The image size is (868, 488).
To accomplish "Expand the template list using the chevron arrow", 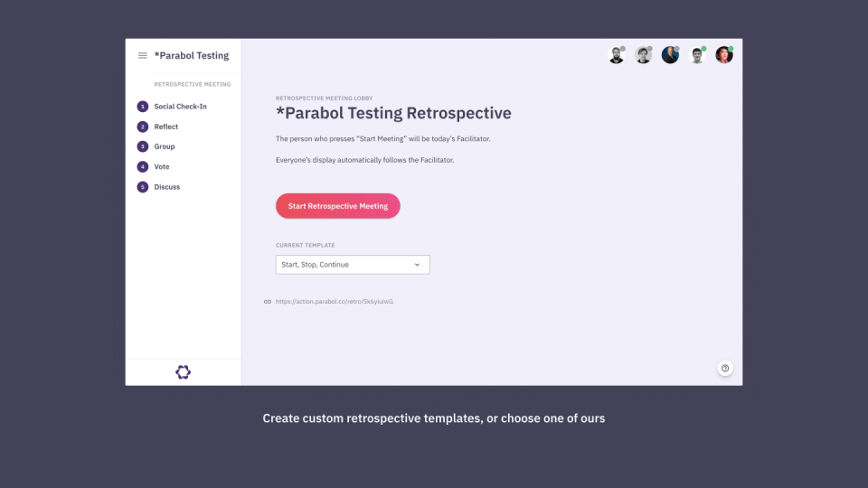I will 417,265.
